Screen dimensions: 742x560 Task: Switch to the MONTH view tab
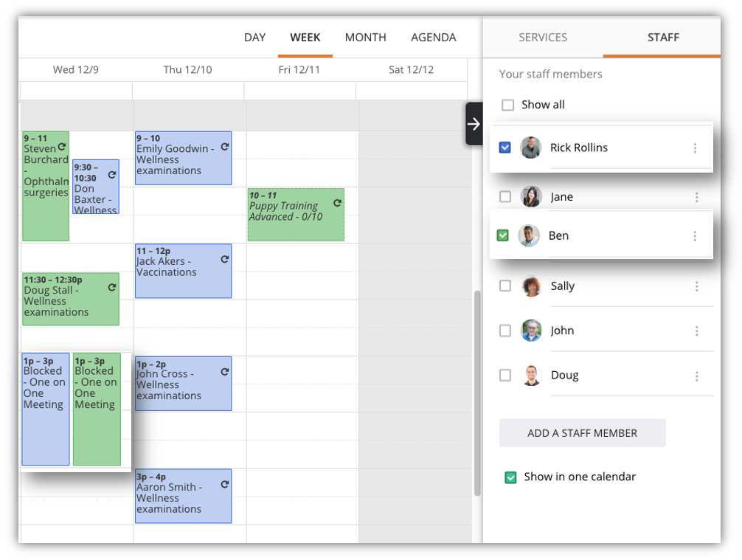pos(365,38)
